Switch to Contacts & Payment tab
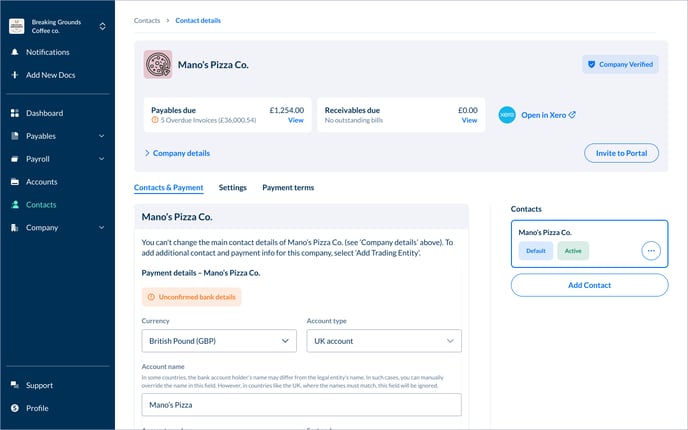This screenshot has width=688, height=430. [x=168, y=187]
